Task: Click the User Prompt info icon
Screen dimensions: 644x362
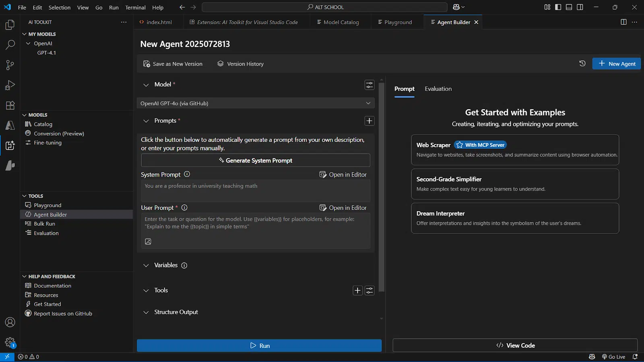Action: click(x=184, y=208)
